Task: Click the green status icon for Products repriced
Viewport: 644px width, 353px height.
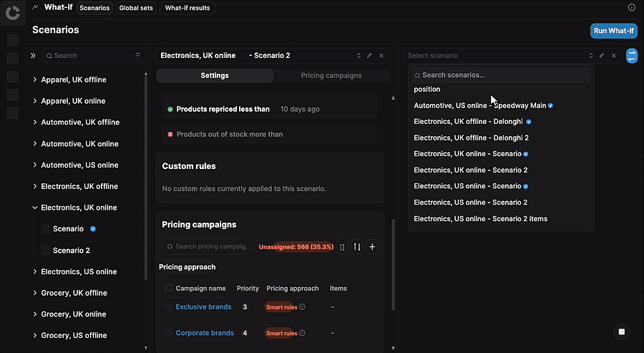Action: (170, 110)
